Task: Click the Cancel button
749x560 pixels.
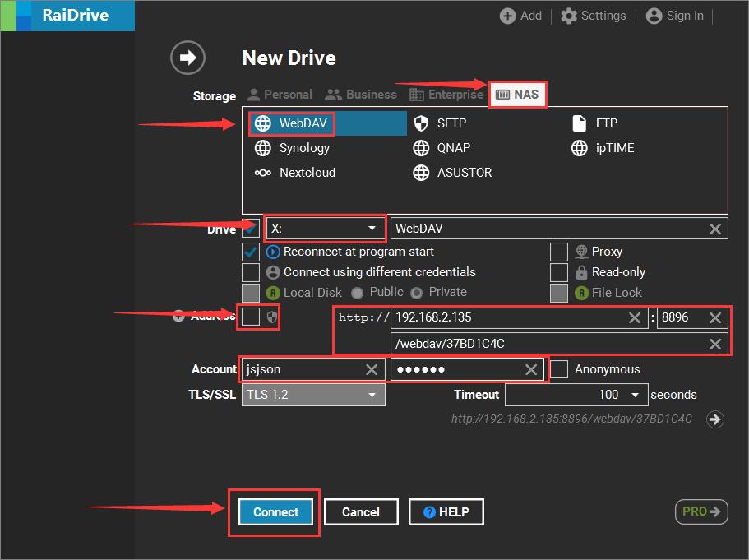Action: pos(361,512)
